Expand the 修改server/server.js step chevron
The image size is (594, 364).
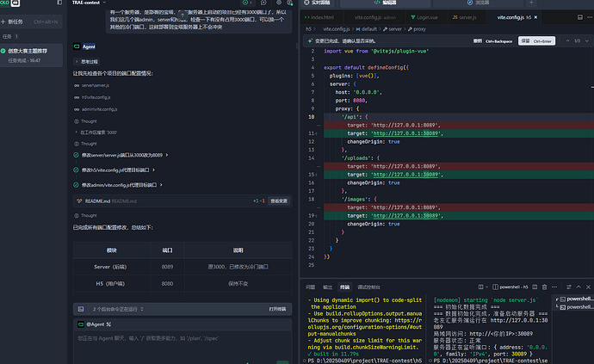(x=167, y=155)
